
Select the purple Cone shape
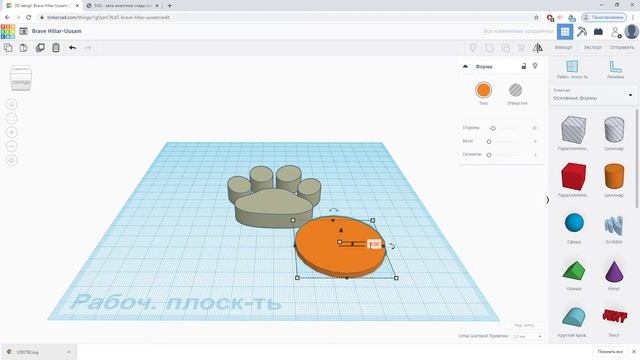click(x=614, y=271)
